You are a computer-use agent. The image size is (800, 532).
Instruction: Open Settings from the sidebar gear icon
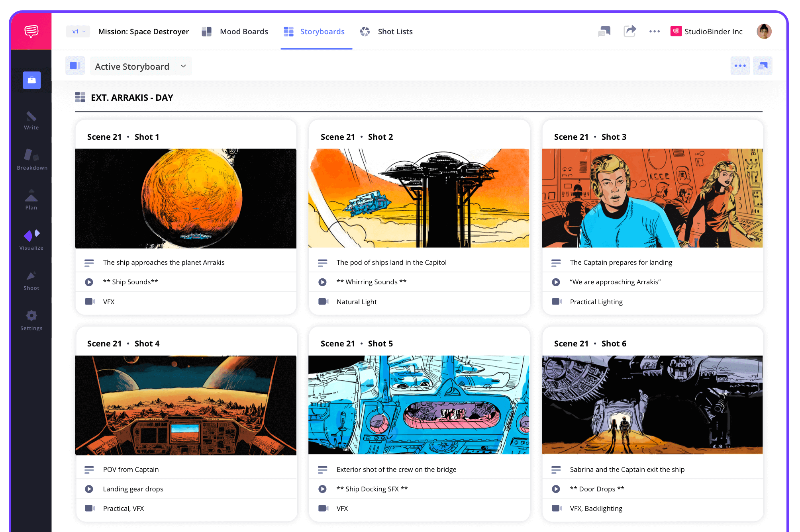(x=31, y=315)
